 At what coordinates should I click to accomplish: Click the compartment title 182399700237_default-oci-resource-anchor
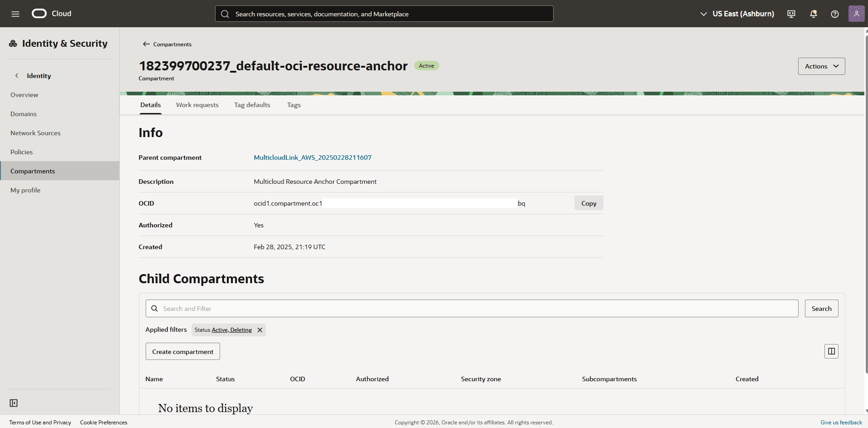click(x=273, y=66)
